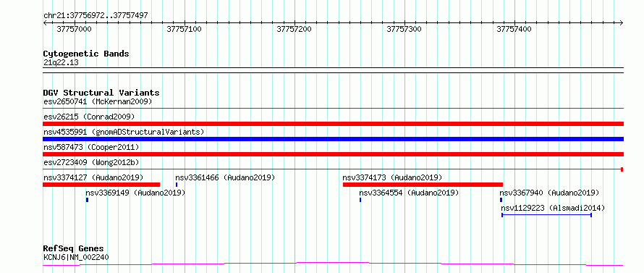Open the DGV Structural Variants track heading

tap(101, 93)
